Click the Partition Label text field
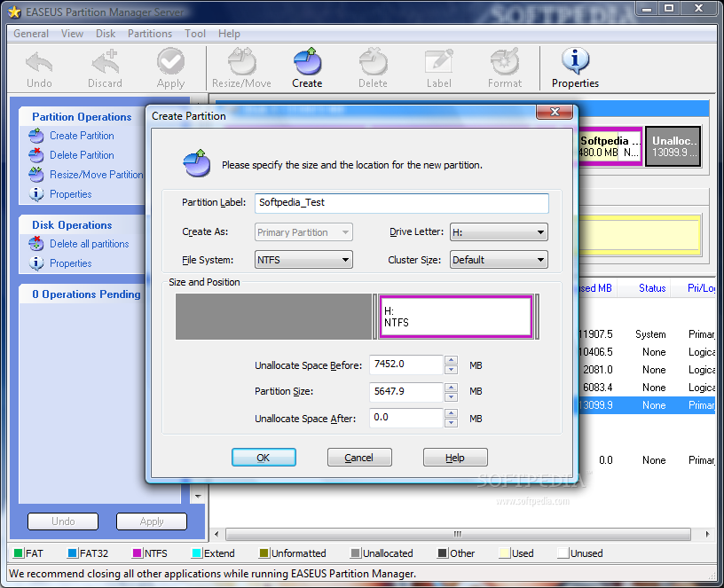The image size is (724, 588). (x=401, y=203)
